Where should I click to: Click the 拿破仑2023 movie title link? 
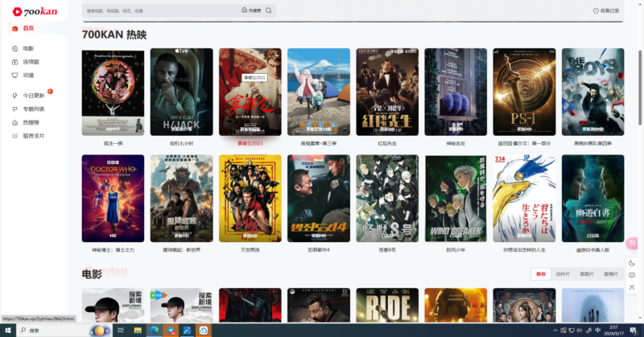point(250,143)
